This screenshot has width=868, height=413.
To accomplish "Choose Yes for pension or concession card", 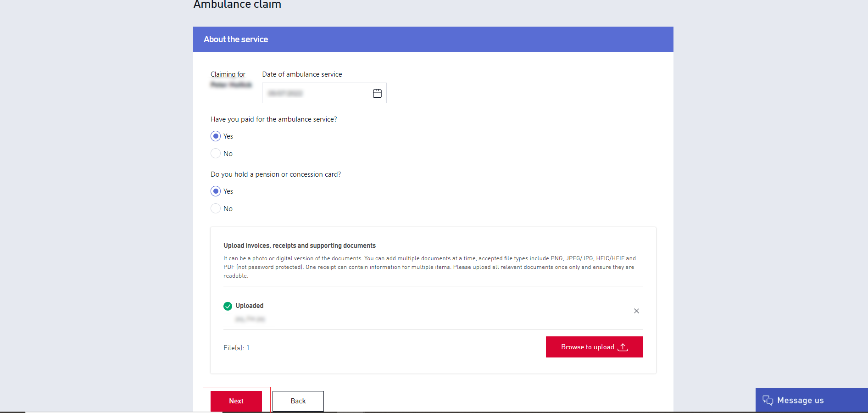I will coord(216,191).
